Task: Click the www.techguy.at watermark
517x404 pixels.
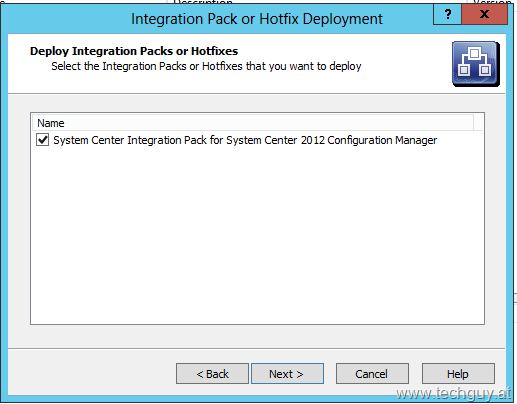Action: (453, 393)
